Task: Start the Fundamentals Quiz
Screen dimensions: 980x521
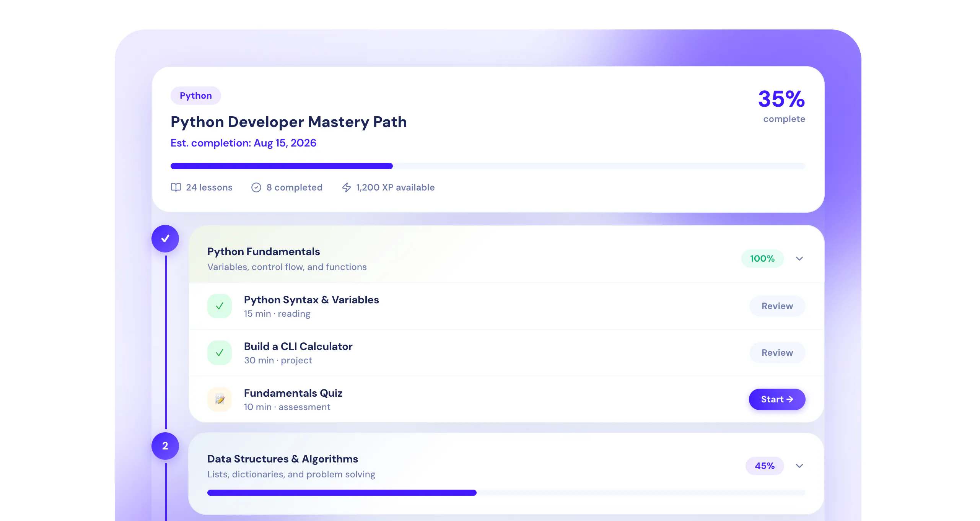Action: [x=777, y=399]
